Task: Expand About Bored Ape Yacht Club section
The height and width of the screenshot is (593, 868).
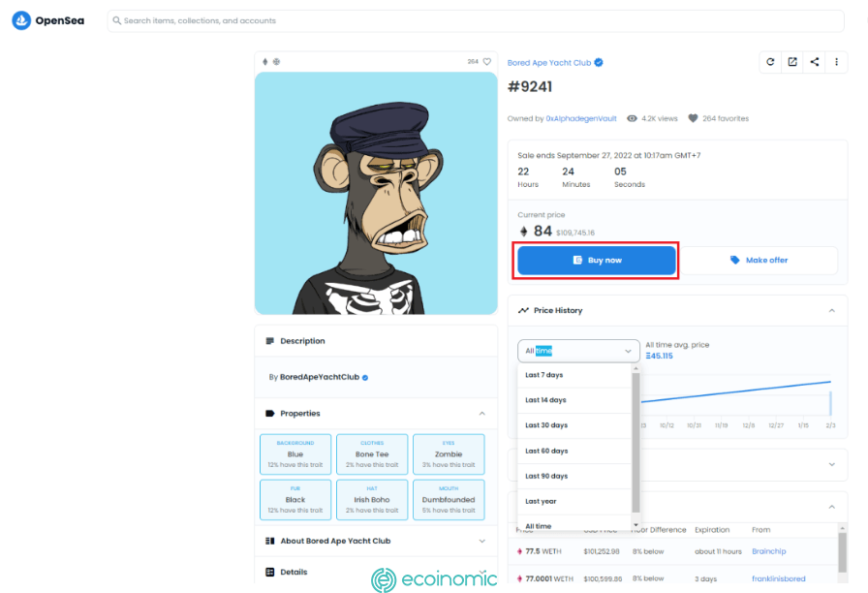Action: click(x=482, y=541)
